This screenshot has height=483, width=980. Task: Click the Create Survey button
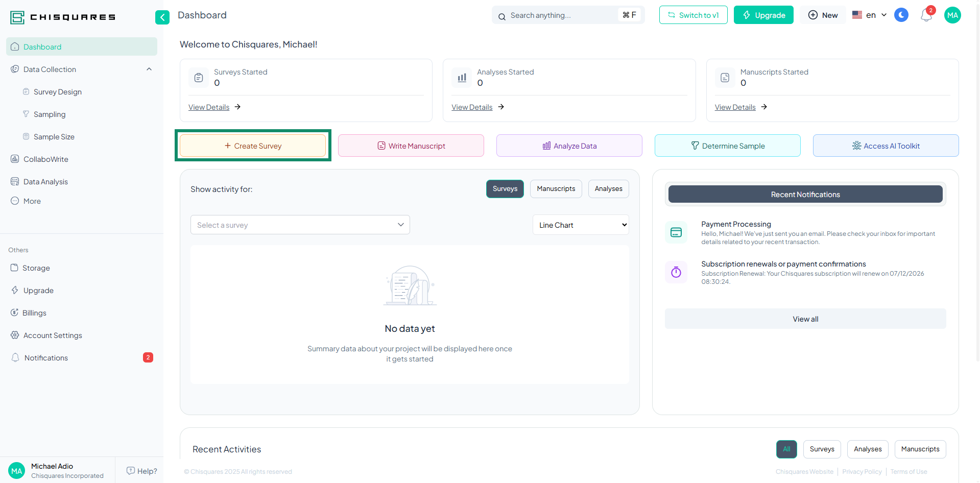[x=253, y=146]
